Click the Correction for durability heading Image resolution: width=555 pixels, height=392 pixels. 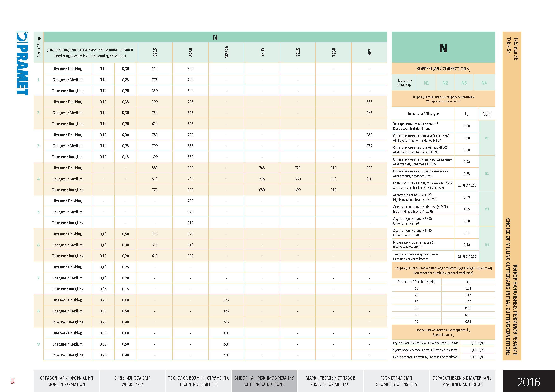click(x=443, y=270)
